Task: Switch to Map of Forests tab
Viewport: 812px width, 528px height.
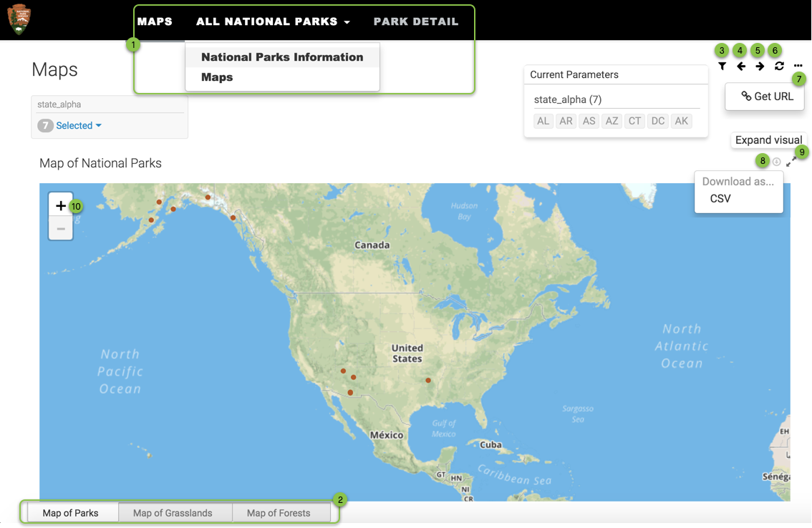Action: pos(279,513)
